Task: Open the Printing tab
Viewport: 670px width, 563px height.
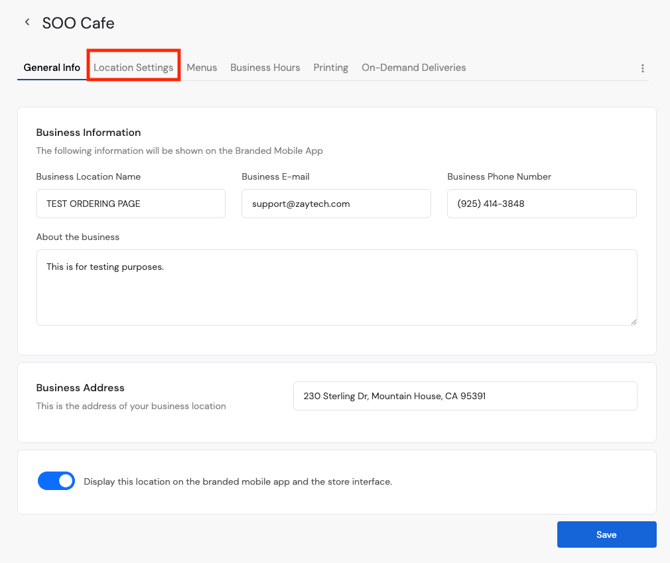Action: click(x=331, y=67)
